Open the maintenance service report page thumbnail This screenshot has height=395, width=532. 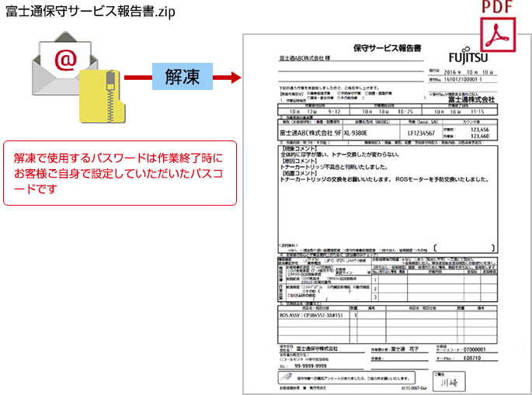[387, 214]
